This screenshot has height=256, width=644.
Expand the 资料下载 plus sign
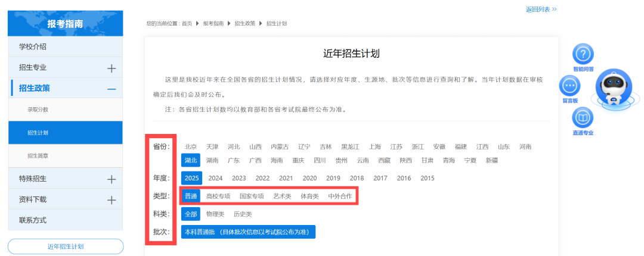[111, 200]
